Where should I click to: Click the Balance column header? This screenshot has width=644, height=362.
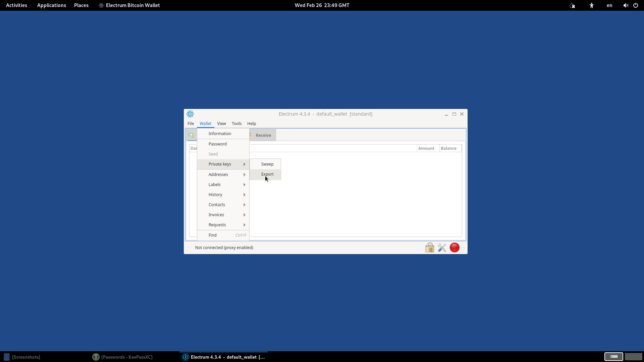(x=448, y=148)
